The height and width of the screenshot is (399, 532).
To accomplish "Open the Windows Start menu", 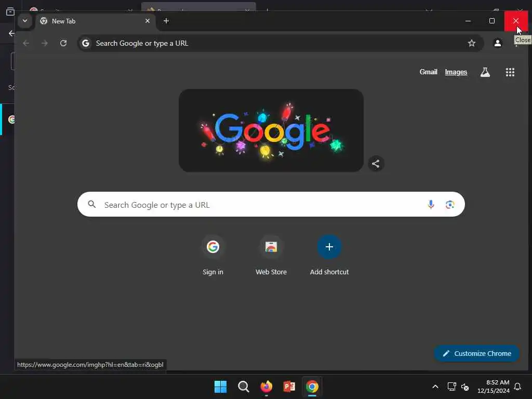I will [220, 387].
